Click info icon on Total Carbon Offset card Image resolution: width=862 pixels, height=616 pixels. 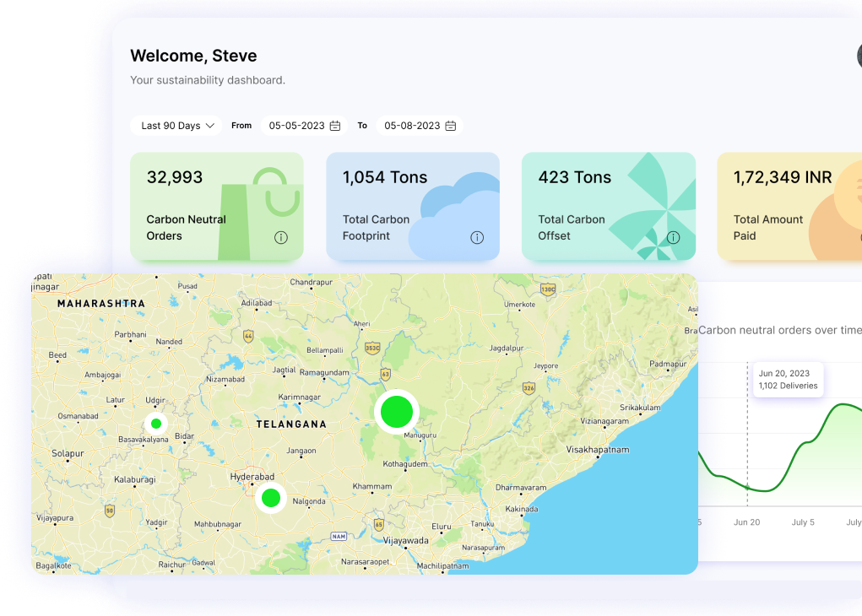coord(673,238)
